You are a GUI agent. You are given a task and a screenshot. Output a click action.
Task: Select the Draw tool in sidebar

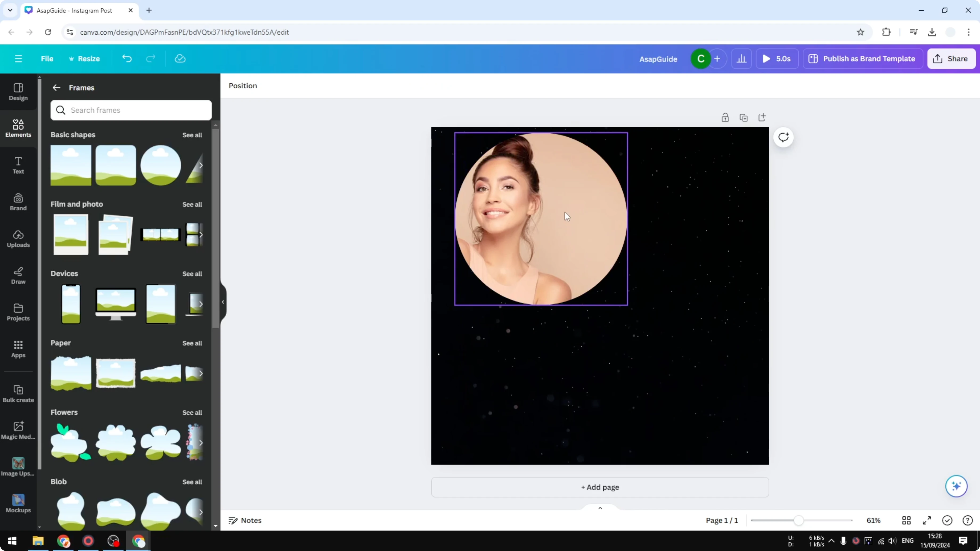click(18, 276)
